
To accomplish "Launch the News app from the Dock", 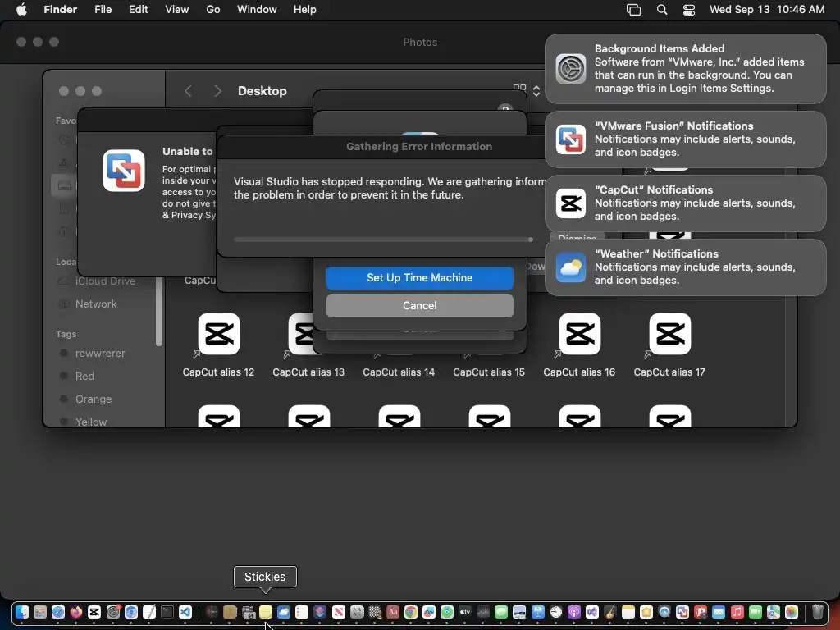I will [x=339, y=612].
